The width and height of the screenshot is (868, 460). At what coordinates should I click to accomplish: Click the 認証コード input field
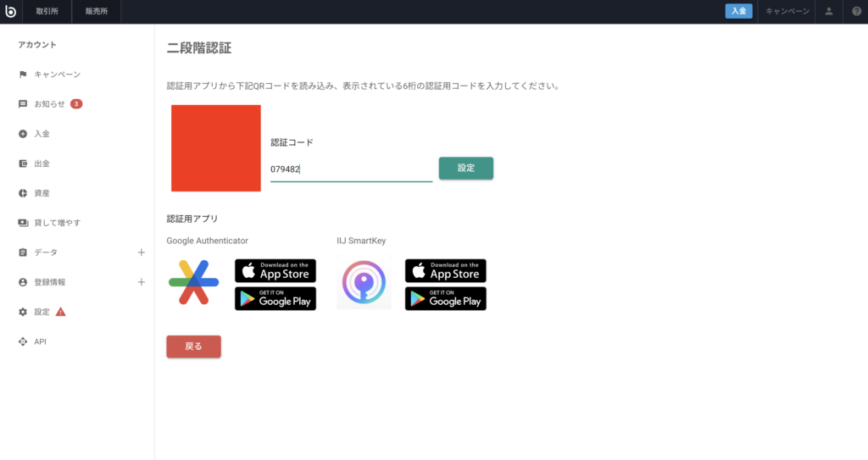point(352,169)
